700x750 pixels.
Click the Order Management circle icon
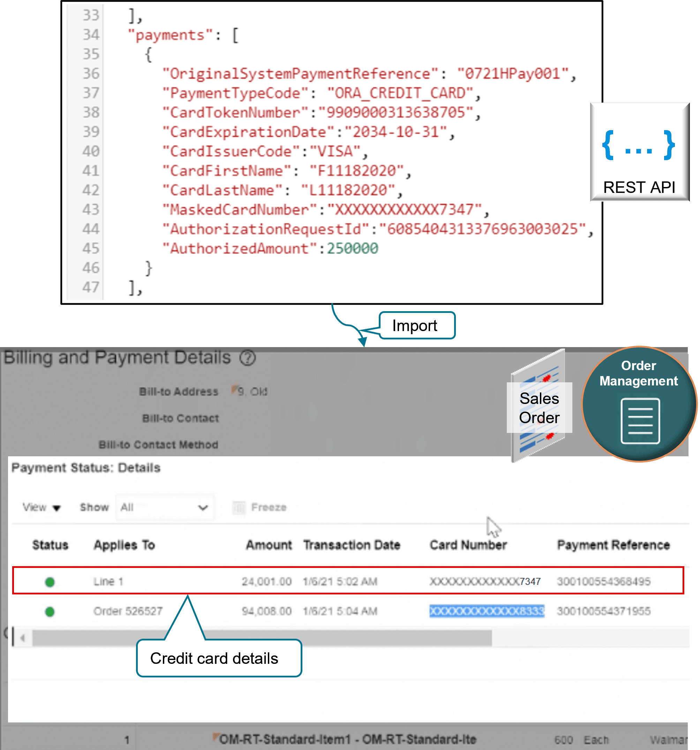click(639, 404)
